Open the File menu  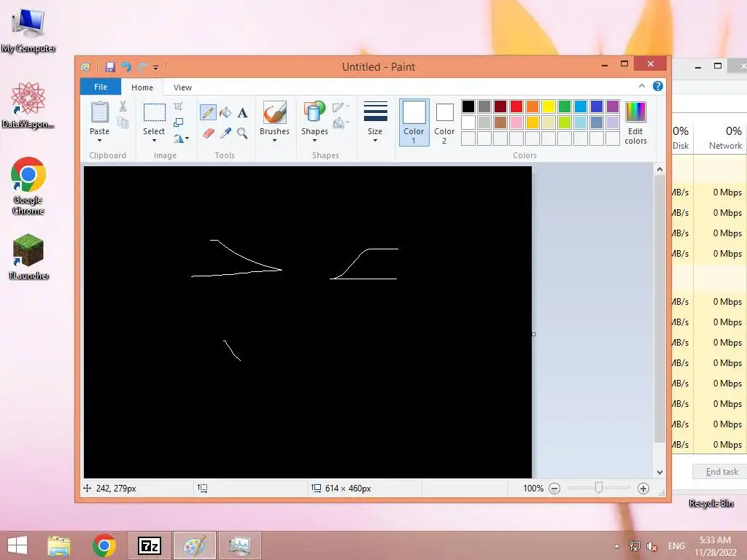pos(101,87)
